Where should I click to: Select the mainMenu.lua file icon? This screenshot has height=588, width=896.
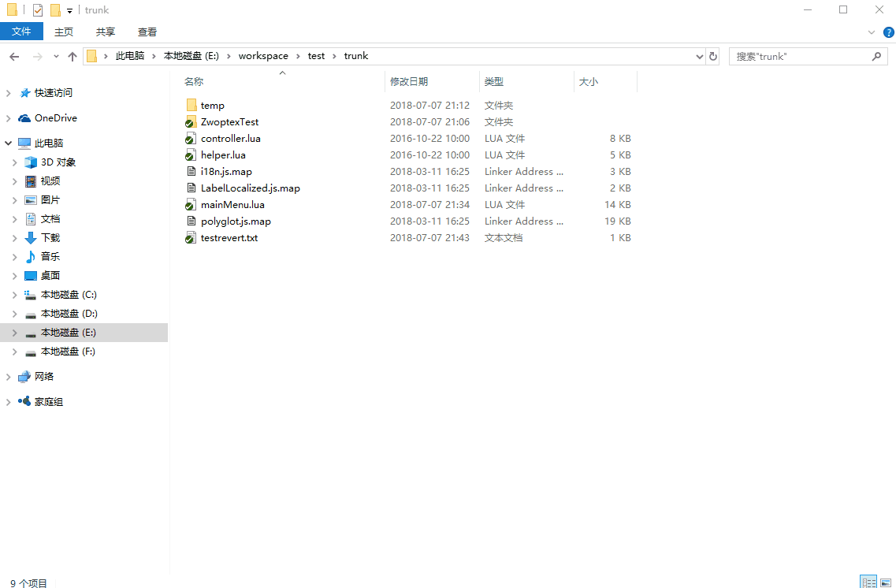point(191,205)
